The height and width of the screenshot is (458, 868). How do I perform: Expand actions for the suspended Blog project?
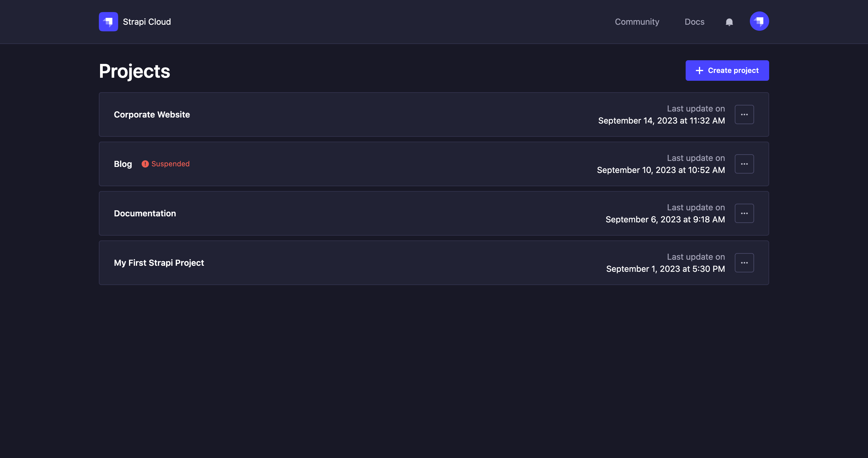[744, 164]
